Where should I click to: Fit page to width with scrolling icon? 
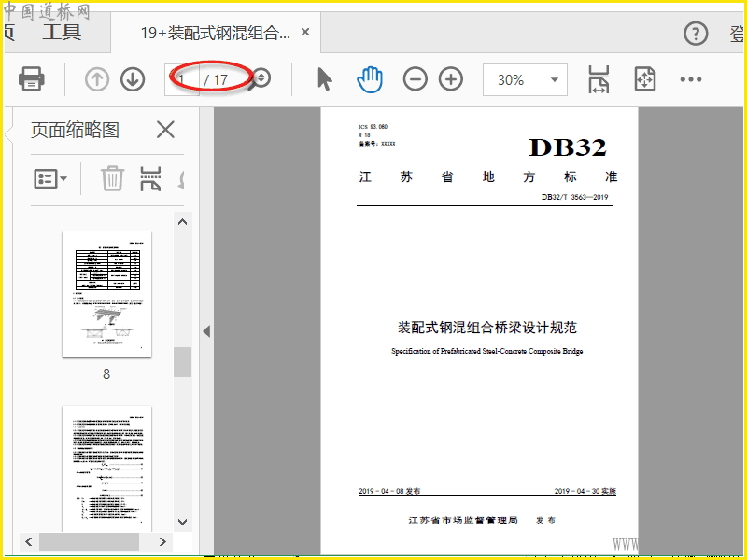pyautogui.click(x=599, y=79)
